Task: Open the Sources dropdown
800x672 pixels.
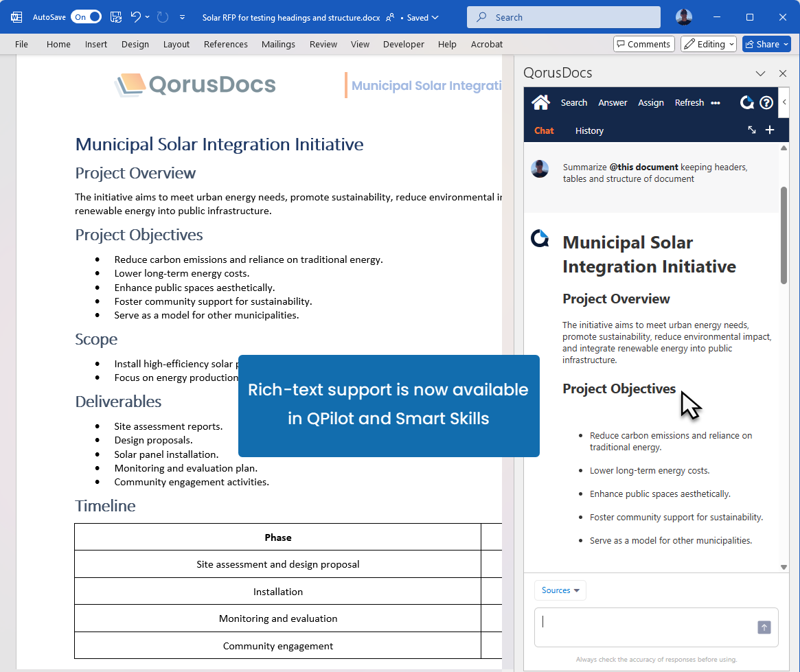Action: point(560,590)
